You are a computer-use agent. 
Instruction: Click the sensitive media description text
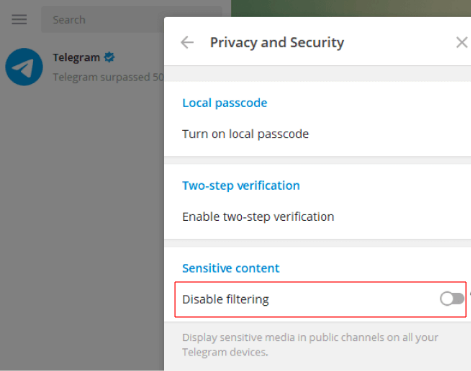[x=310, y=345]
